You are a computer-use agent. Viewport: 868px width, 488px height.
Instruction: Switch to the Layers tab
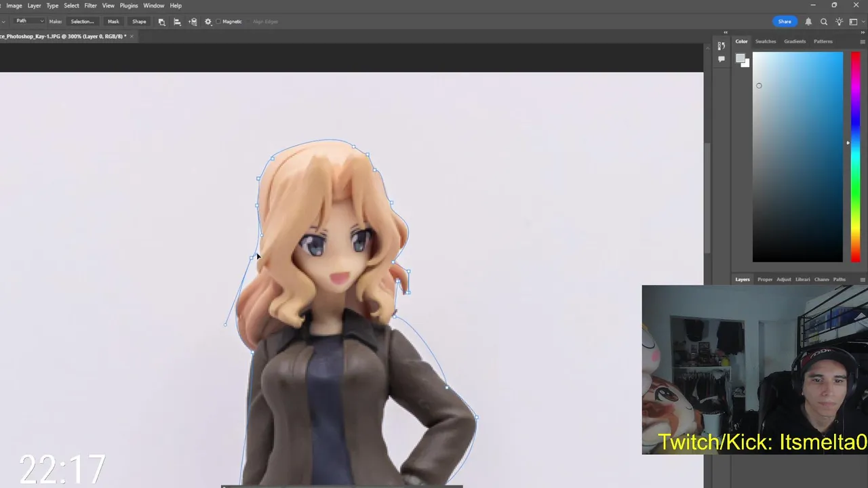[x=743, y=279]
